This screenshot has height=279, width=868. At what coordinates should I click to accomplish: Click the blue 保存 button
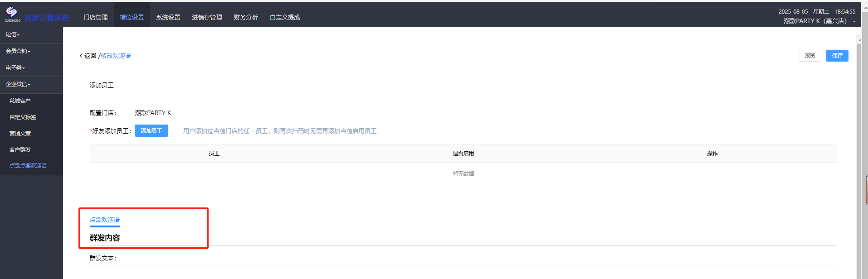tap(837, 56)
